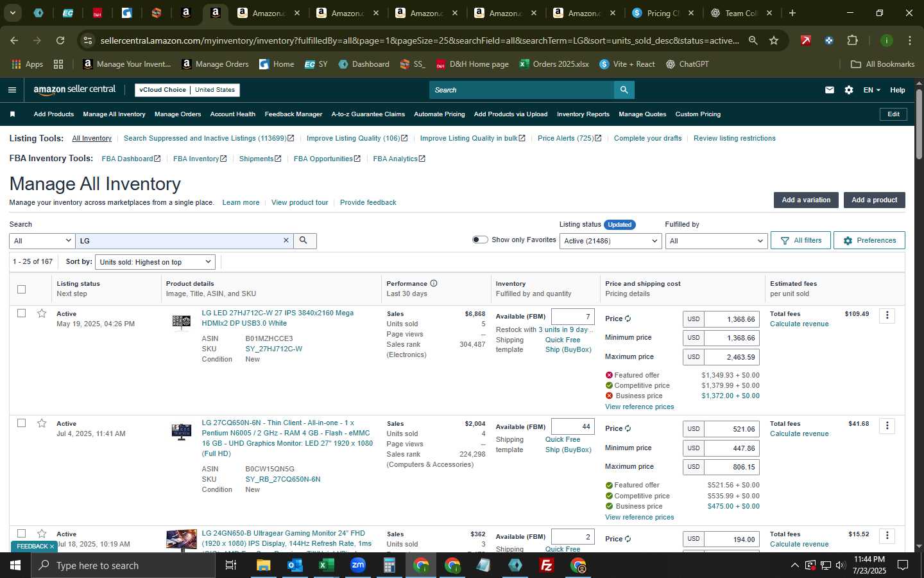
Task: Open the settings gear icon
Action: (x=849, y=90)
